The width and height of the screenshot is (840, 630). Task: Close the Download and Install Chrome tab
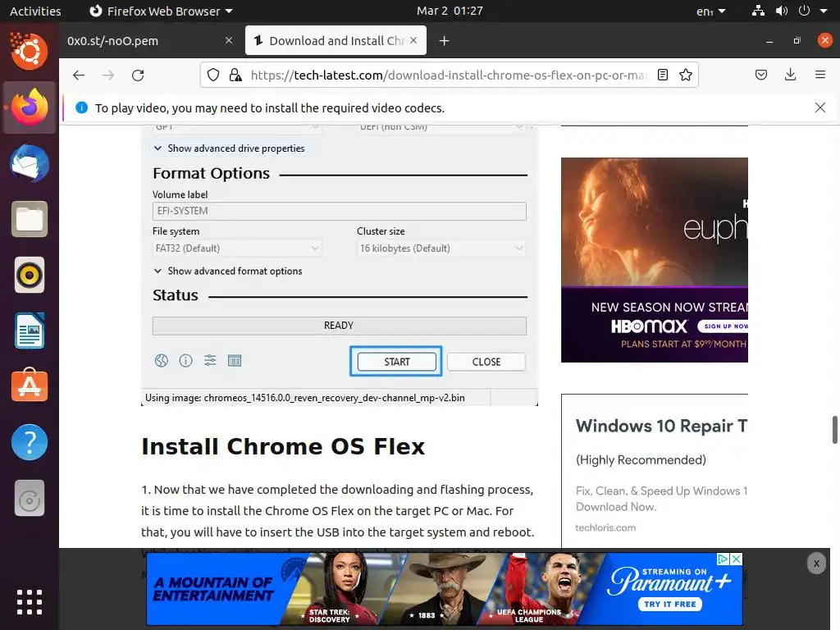(x=413, y=40)
